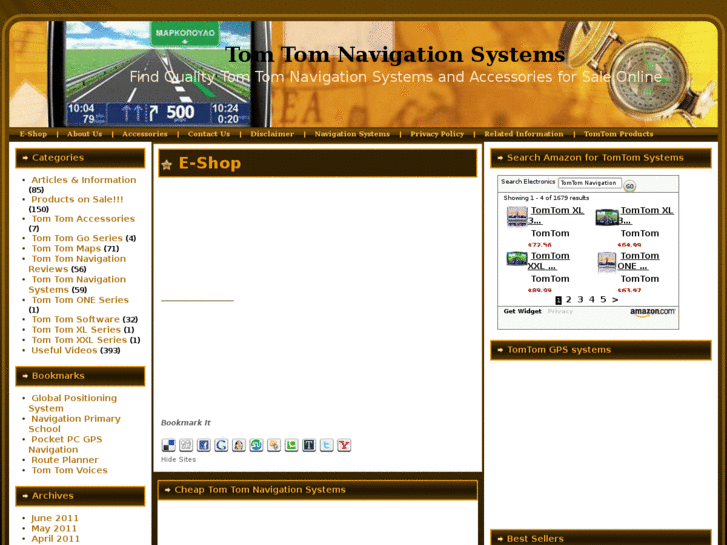Open Tom Tom Go Series category
The width and height of the screenshot is (727, 545).
[77, 238]
